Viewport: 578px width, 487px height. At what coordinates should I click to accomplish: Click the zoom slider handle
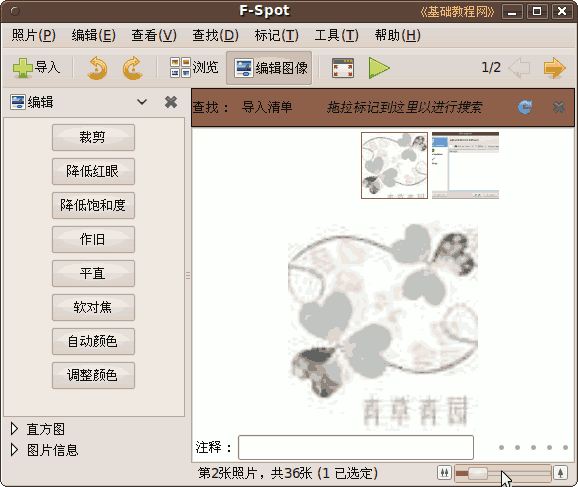(x=478, y=473)
